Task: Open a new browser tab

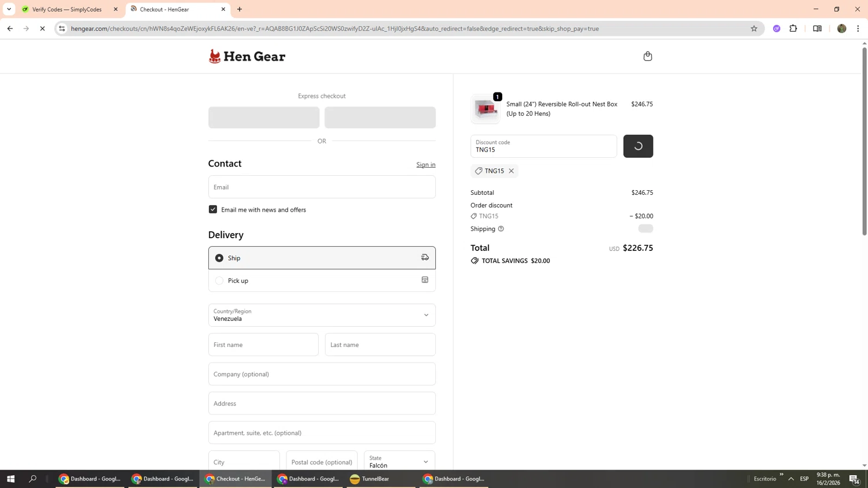Action: click(x=240, y=9)
